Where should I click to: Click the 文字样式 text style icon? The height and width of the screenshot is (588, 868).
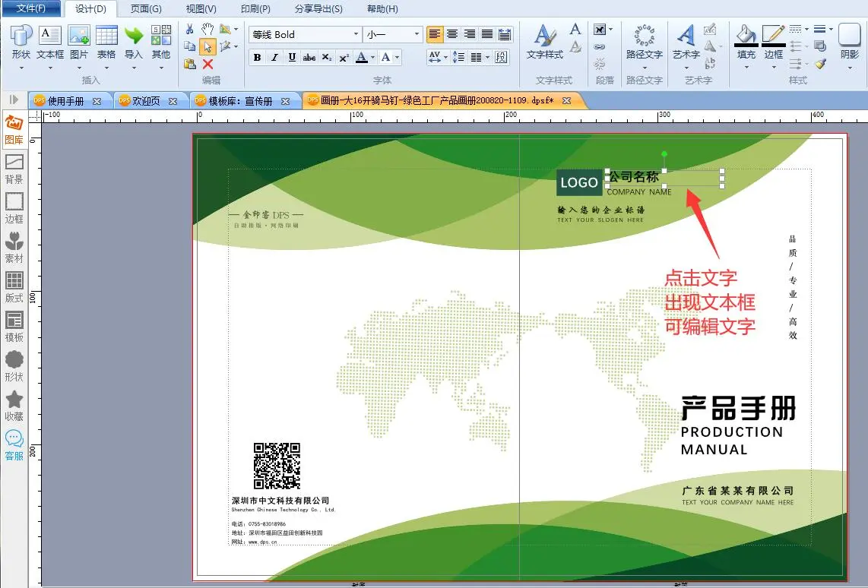(x=544, y=42)
